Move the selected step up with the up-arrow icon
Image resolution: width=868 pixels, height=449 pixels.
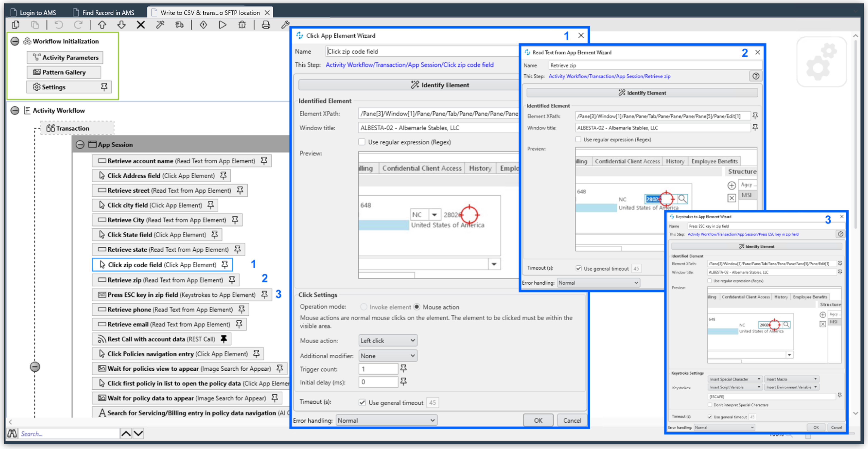pyautogui.click(x=102, y=25)
